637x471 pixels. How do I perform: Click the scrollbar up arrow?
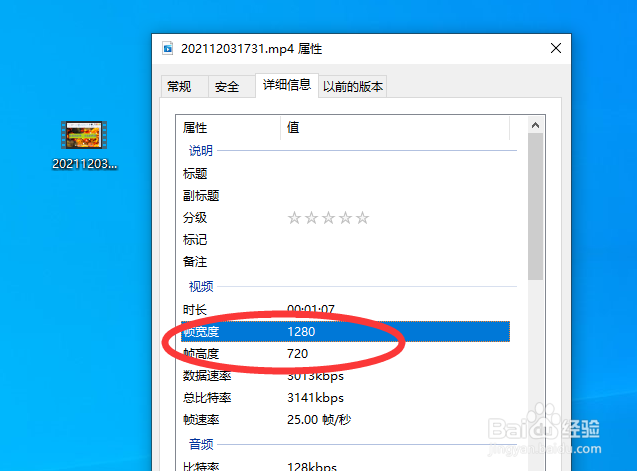[535, 125]
